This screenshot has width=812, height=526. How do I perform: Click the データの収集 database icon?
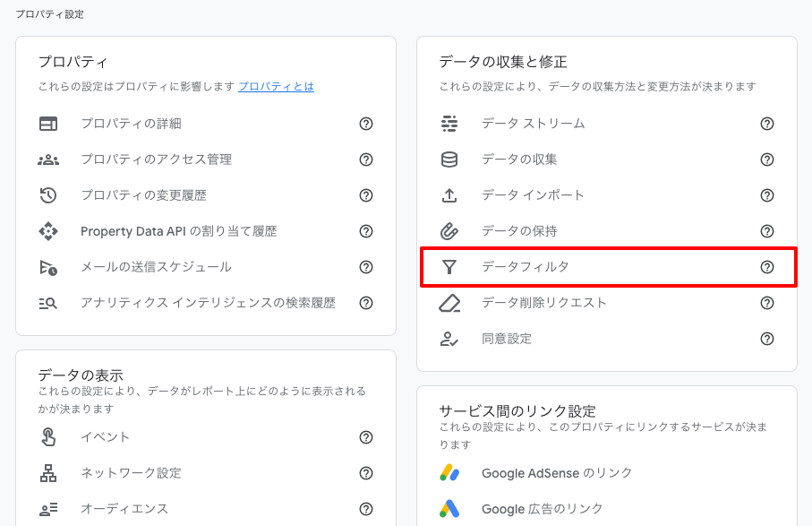pyautogui.click(x=449, y=160)
